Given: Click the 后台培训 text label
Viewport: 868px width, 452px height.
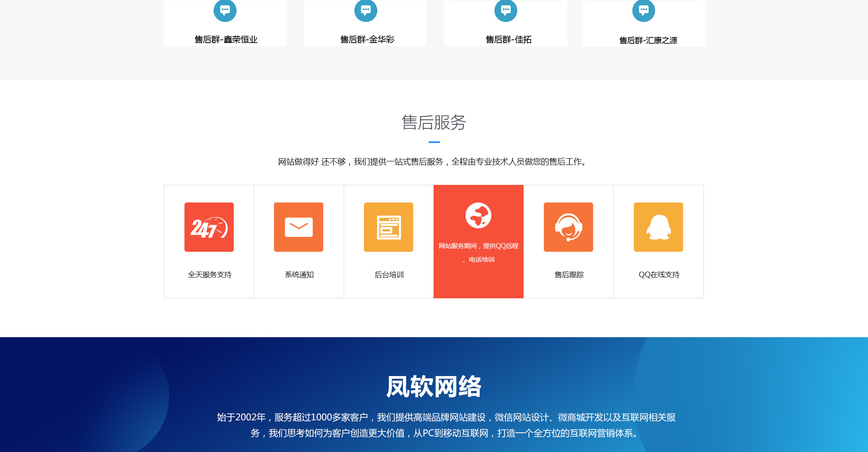Looking at the screenshot, I should [389, 275].
